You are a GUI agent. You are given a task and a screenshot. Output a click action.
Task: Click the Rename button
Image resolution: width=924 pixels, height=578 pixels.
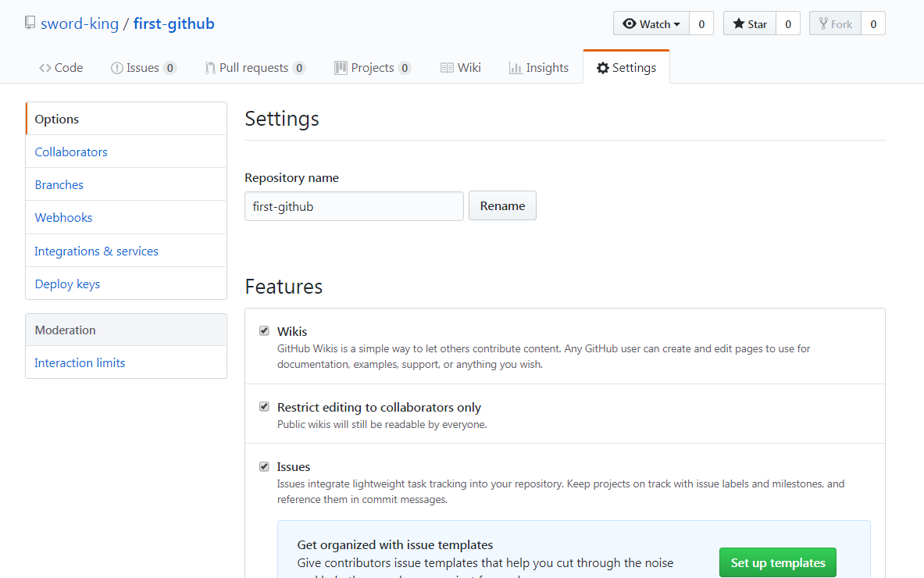click(502, 205)
